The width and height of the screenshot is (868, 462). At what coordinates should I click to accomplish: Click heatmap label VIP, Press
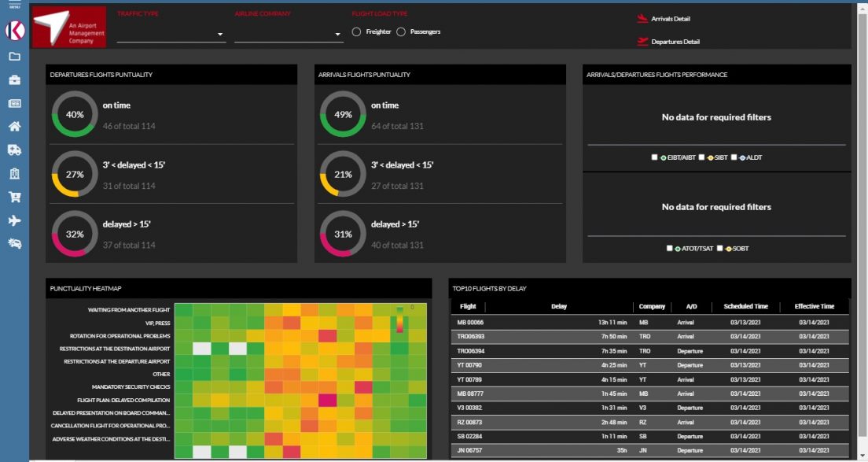point(158,323)
